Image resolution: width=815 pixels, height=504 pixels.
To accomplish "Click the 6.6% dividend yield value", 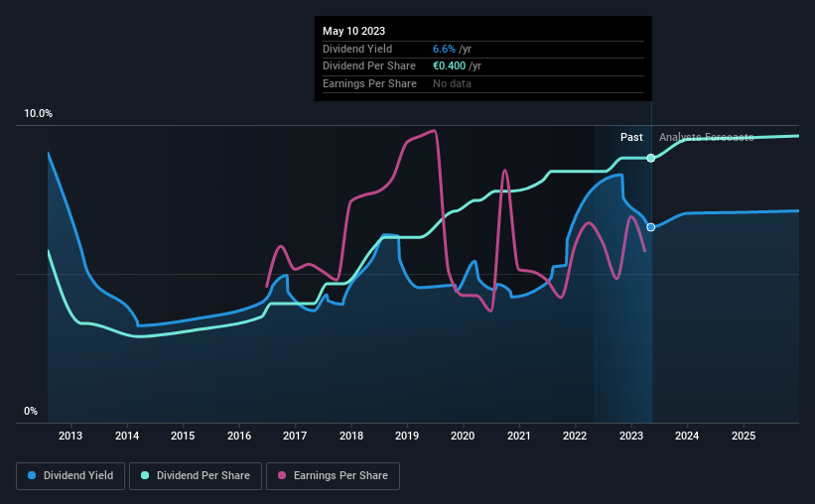I will tap(444, 49).
